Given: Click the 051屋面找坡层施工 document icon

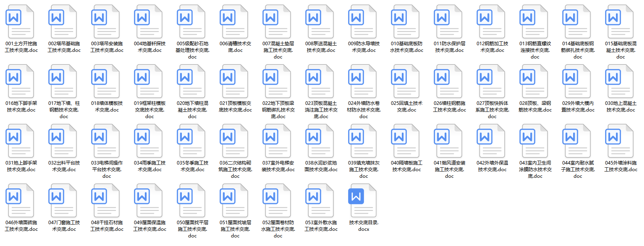Looking at the screenshot, I should tap(234, 200).
